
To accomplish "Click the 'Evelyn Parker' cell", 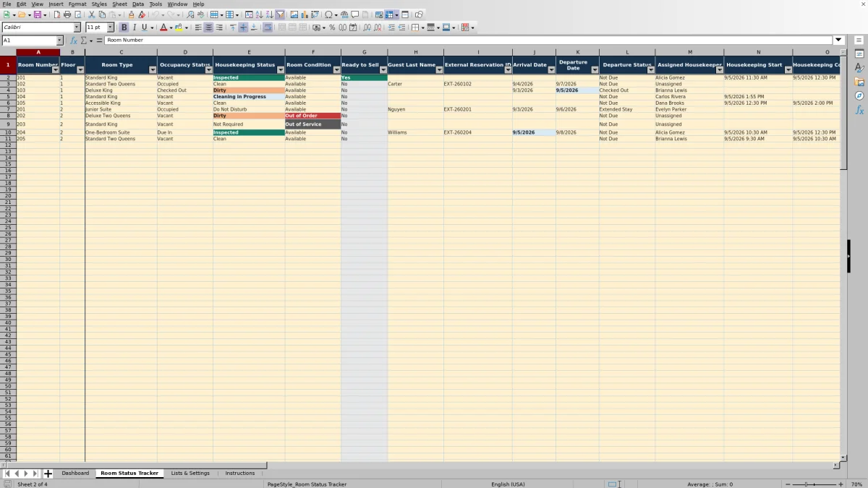I will click(689, 109).
